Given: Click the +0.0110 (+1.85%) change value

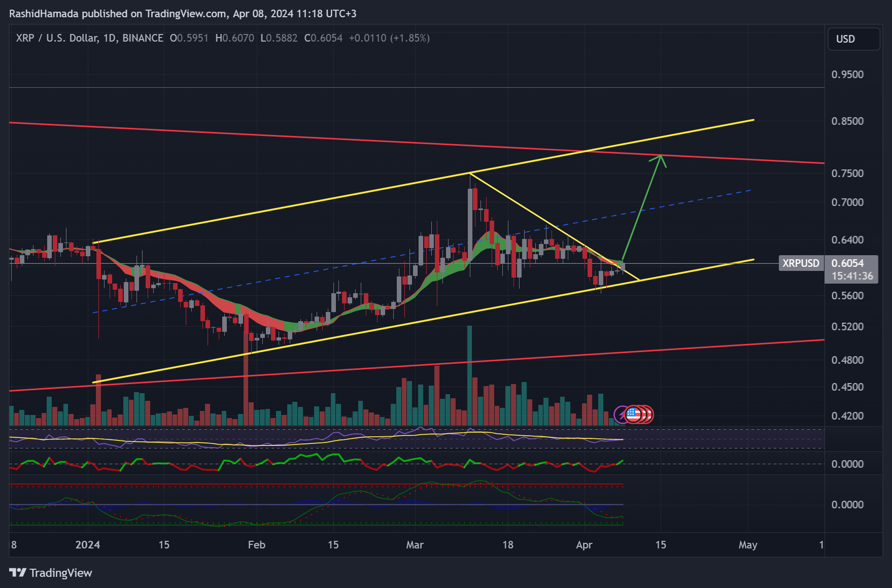Looking at the screenshot, I should tap(389, 38).
